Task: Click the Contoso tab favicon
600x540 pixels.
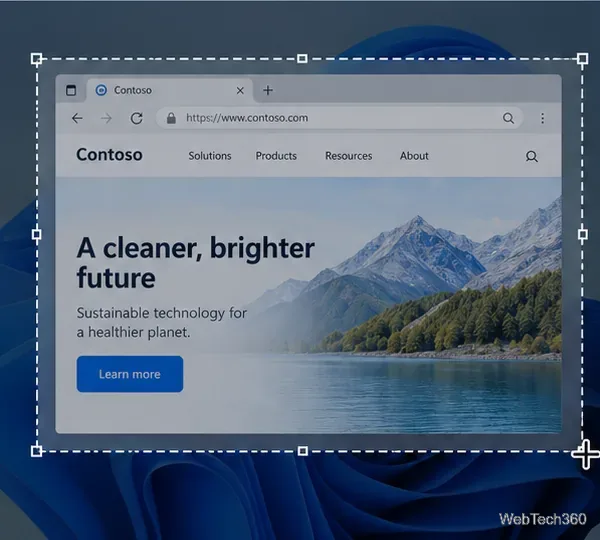Action: pos(101,90)
